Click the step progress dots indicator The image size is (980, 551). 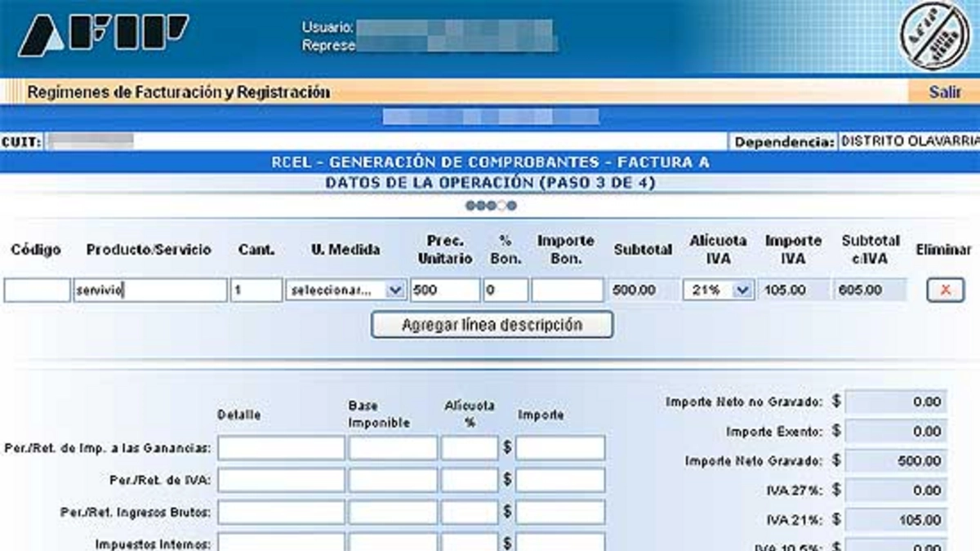point(491,206)
